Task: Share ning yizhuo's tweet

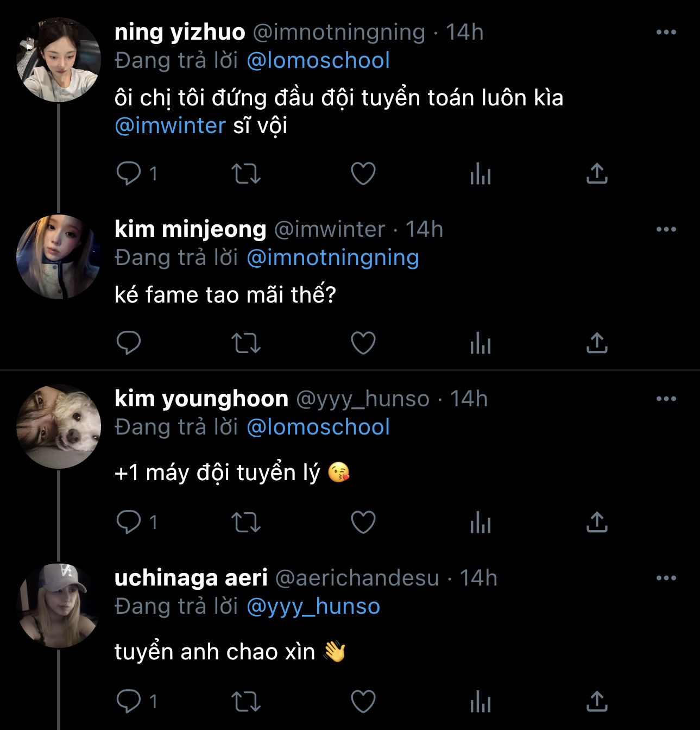Action: tap(597, 174)
